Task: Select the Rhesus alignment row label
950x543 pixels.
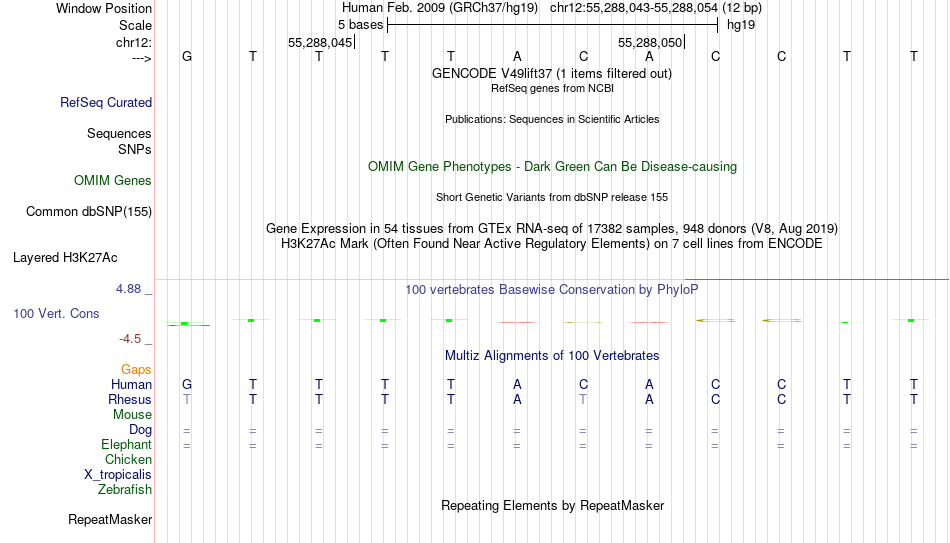Action: [x=130, y=400]
